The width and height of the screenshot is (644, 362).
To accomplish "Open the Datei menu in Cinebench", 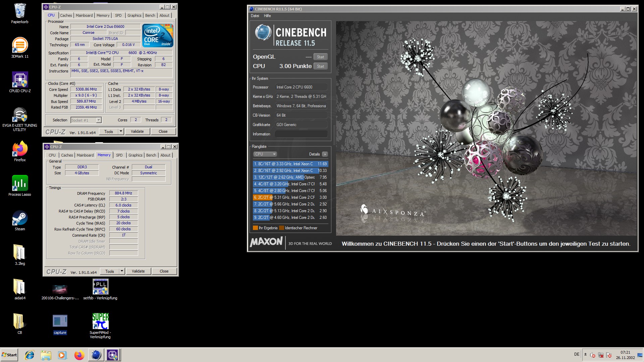I will point(255,16).
